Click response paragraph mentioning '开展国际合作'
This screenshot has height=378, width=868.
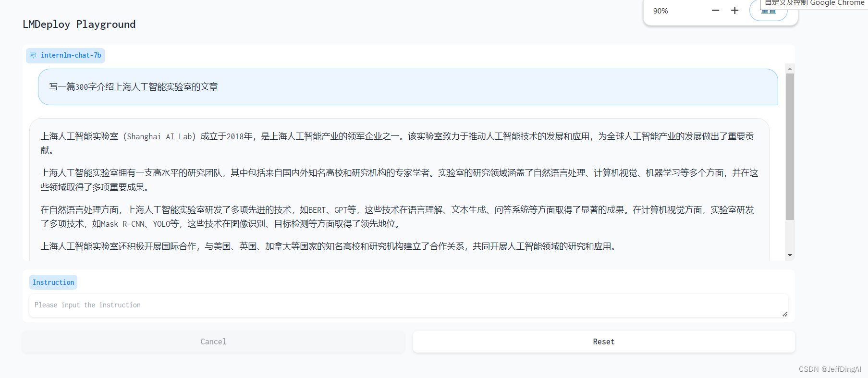click(329, 246)
